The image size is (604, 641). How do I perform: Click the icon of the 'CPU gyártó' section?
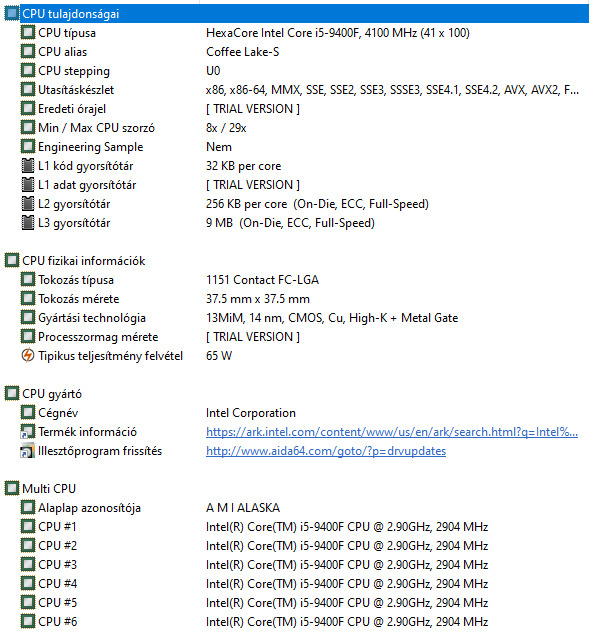(12, 394)
